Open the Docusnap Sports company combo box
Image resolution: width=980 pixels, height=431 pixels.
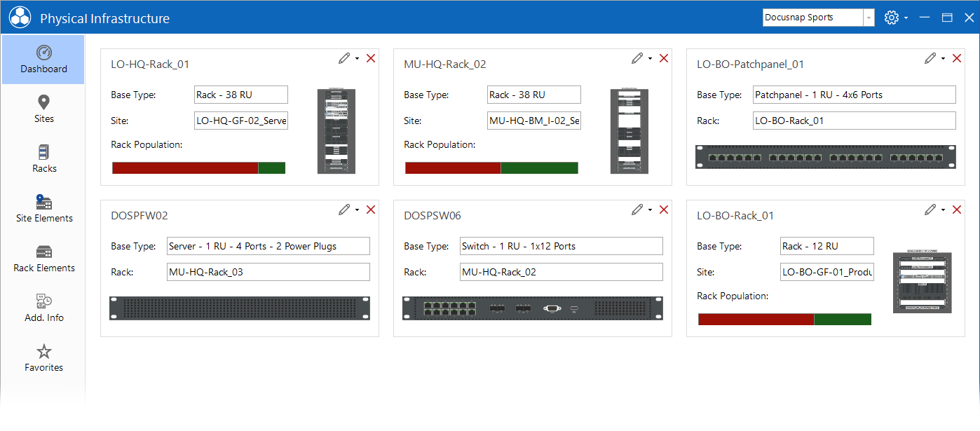[x=818, y=18]
